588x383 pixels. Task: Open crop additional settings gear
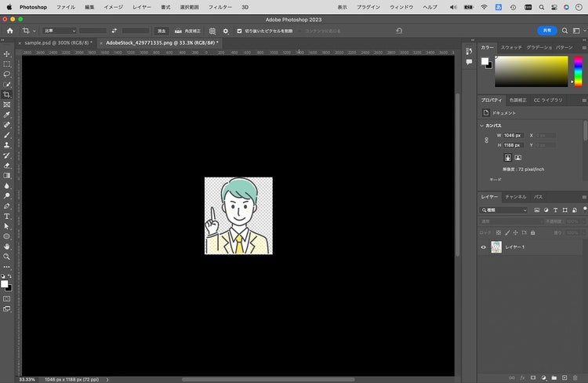[225, 31]
